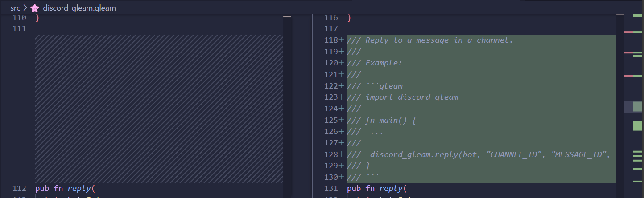The width and height of the screenshot is (644, 198).
Task: Click the line '/// ...' on line 126
Action: pyautogui.click(x=365, y=132)
